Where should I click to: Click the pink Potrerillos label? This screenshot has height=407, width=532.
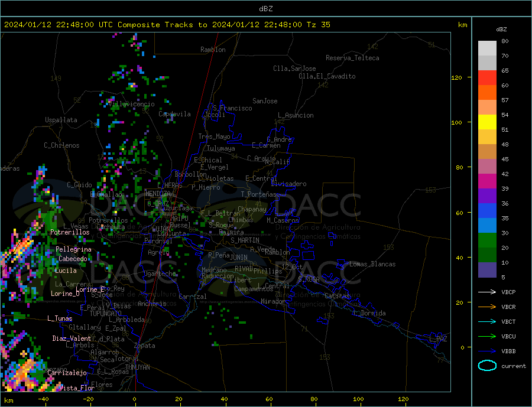(70, 232)
